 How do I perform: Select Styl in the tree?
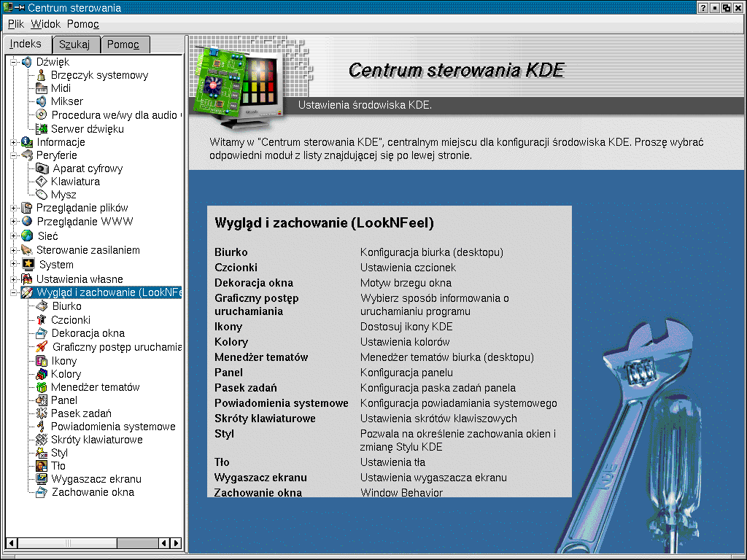[x=60, y=453]
